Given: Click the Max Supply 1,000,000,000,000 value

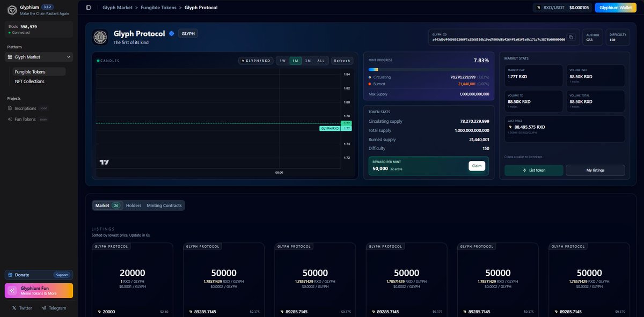Looking at the screenshot, I should (474, 94).
